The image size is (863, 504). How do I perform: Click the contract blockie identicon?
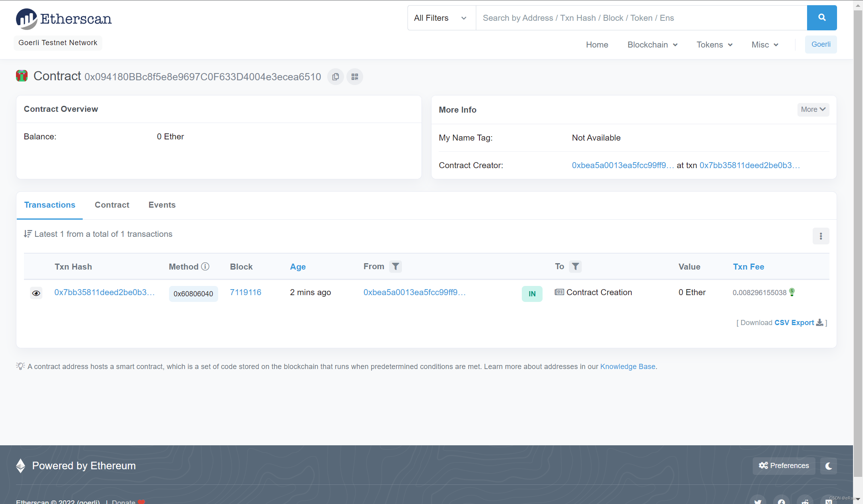(x=22, y=76)
